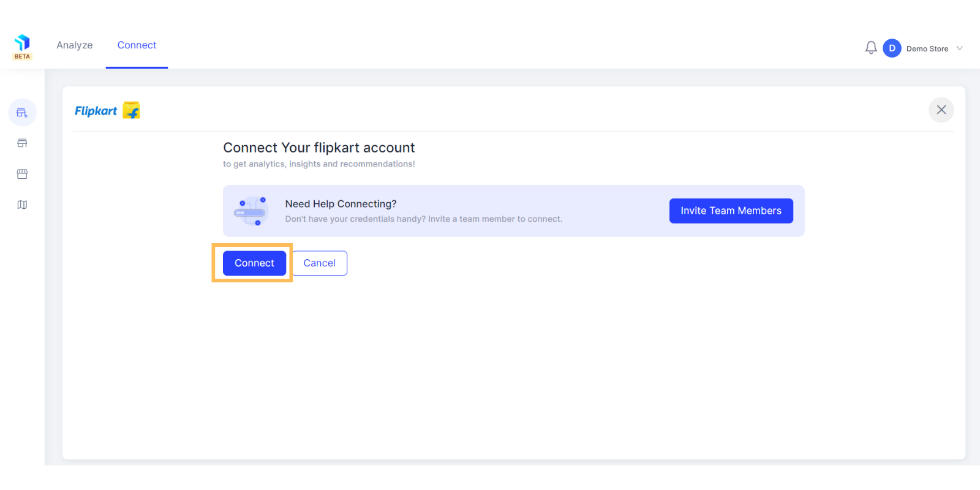Open the Analyze tab

75,45
